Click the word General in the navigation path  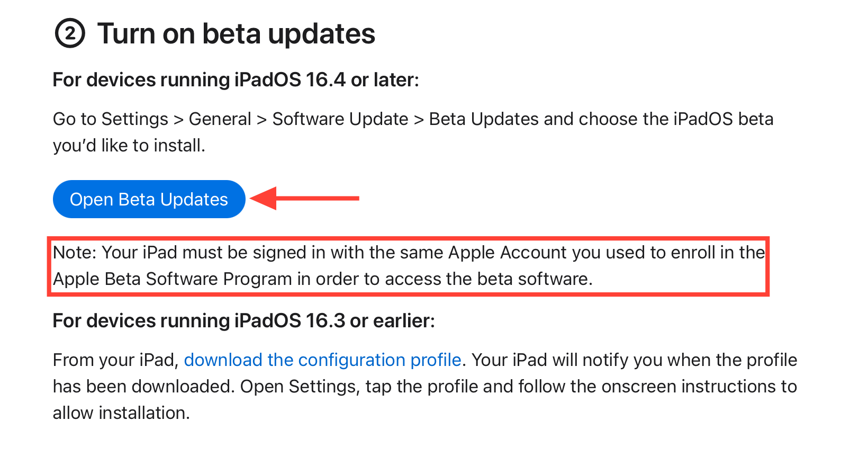click(220, 119)
